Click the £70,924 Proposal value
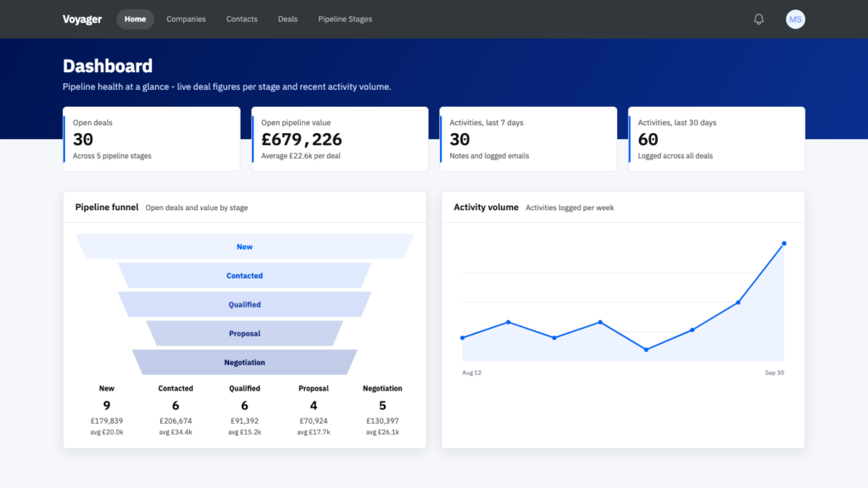This screenshot has height=488, width=868. click(314, 421)
